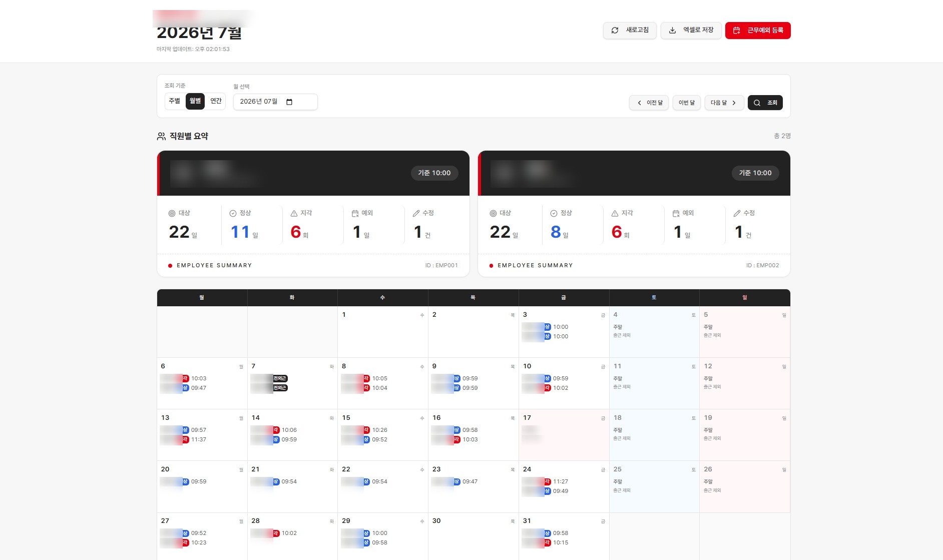Click the 11:37 entry on day 13
943x560 pixels.
click(199, 440)
